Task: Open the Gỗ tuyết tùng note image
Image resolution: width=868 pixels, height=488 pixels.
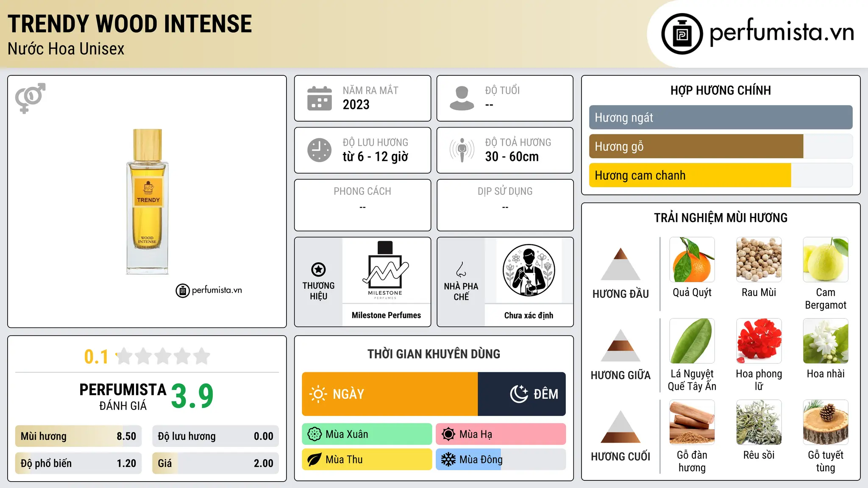Action: pyautogui.click(x=826, y=422)
